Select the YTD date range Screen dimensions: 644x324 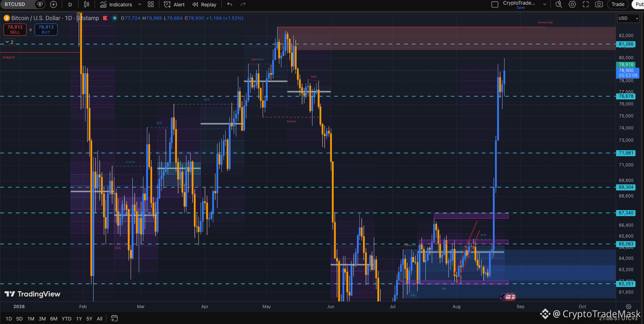coord(67,319)
